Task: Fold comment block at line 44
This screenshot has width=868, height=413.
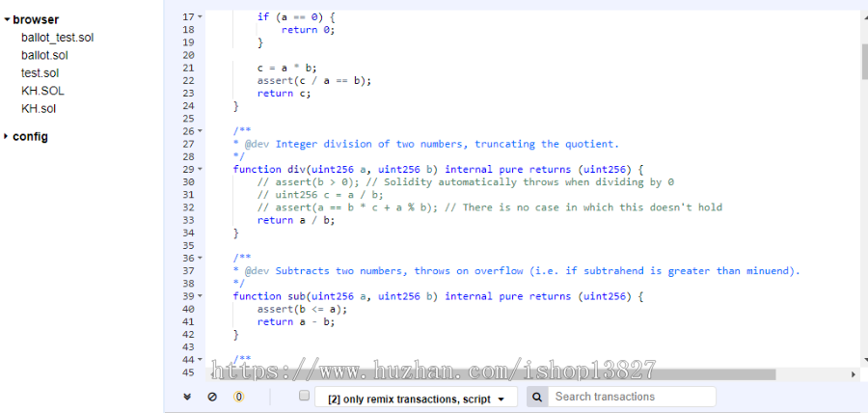Action: pos(200,360)
